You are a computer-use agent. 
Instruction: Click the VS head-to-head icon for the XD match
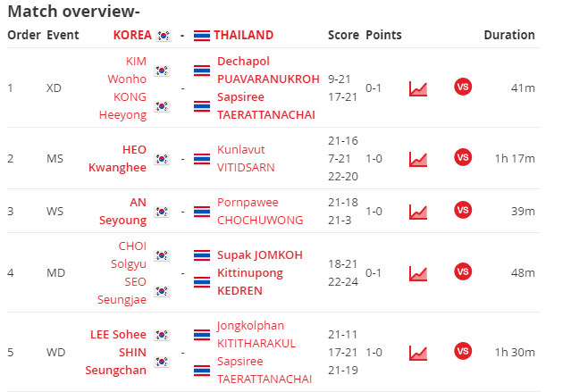point(462,88)
